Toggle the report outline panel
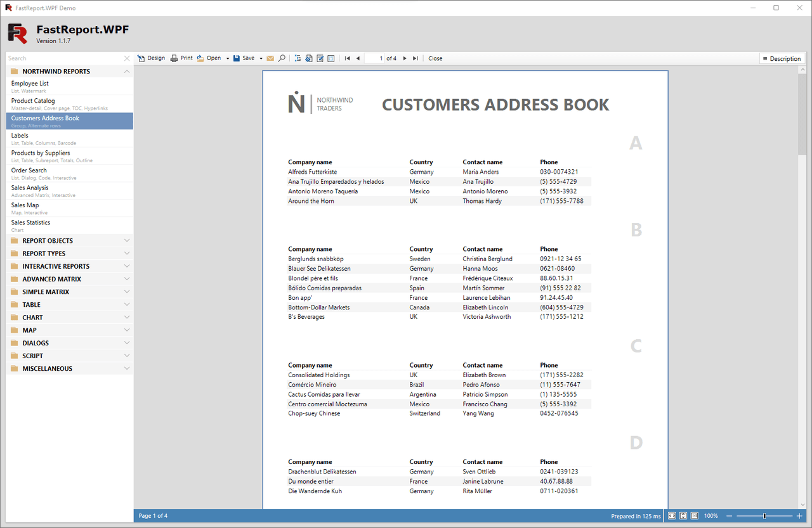Image resolution: width=812 pixels, height=528 pixels. pyautogui.click(x=298, y=58)
